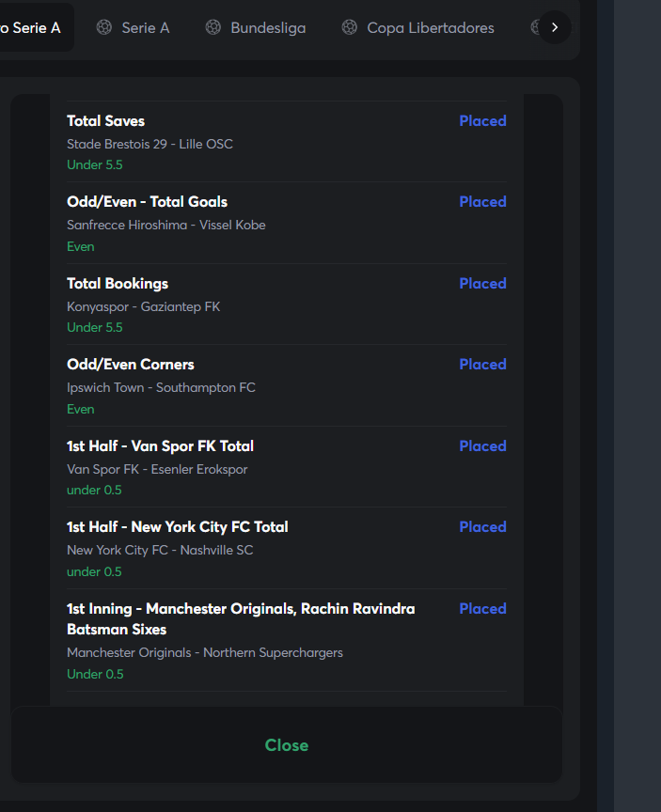
Task: Select 1st Half Van Spor FK Total bet
Action: tap(160, 445)
